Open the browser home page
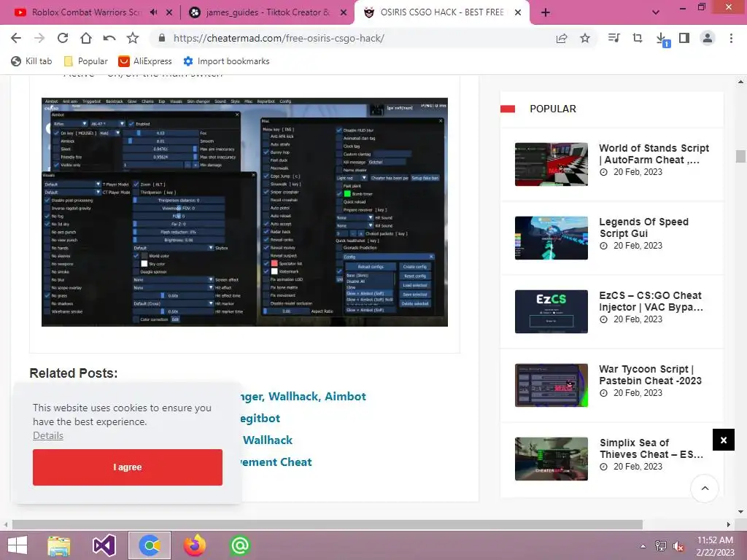 coord(86,38)
